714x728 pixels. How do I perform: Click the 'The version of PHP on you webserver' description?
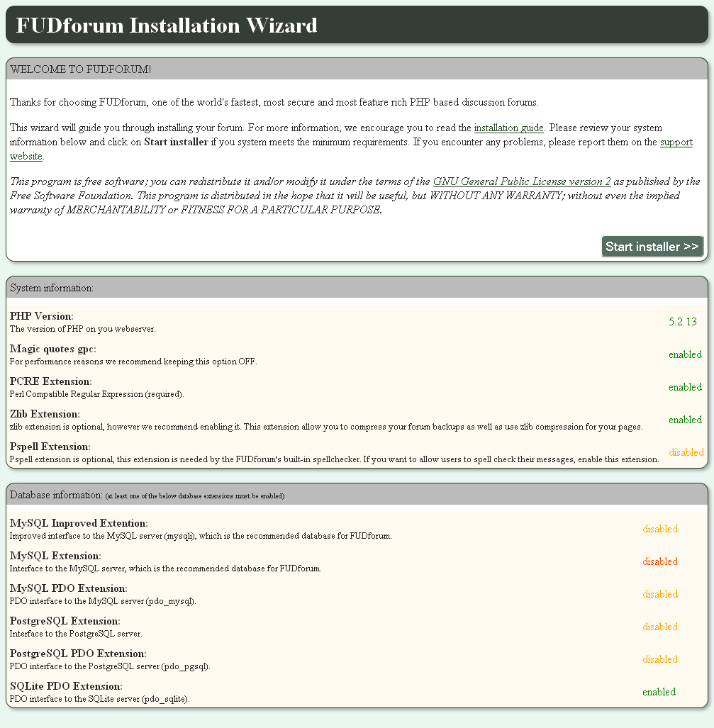point(83,329)
